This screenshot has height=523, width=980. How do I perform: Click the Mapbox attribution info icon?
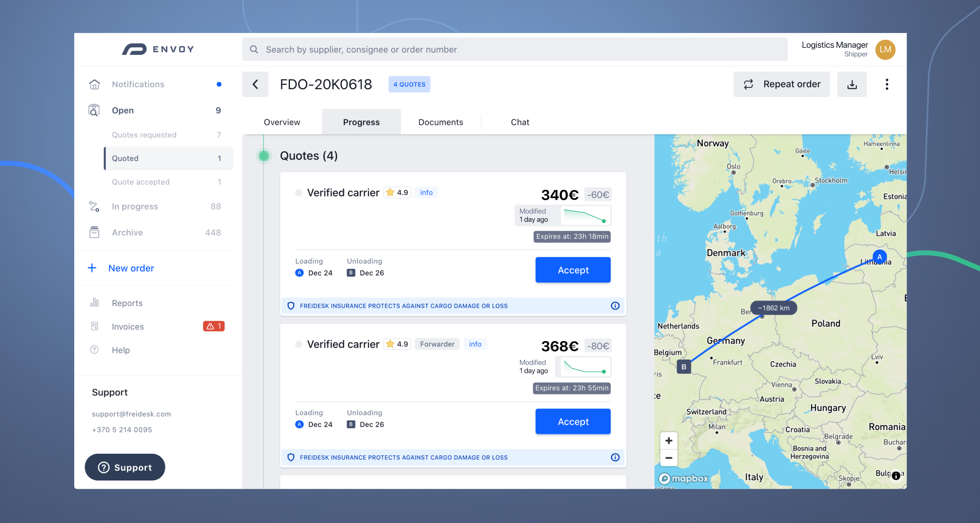point(896,476)
